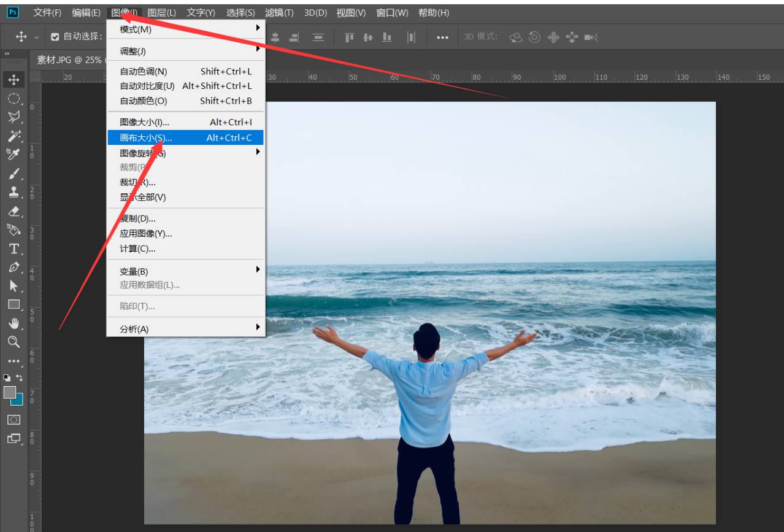Enable Quick Mask mode
This screenshot has width=784, height=532.
[x=13, y=420]
